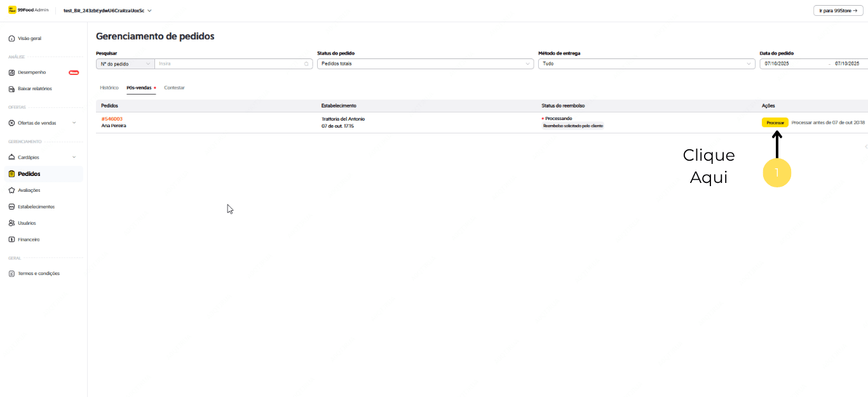Screen dimensions: 868x397
Task: Switch to the Contestar tab
Action: [x=174, y=88]
